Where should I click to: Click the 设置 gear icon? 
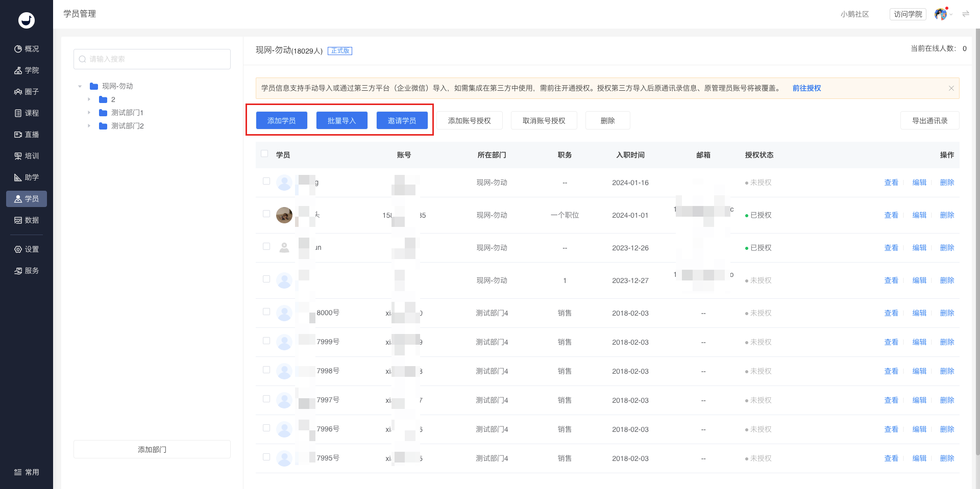[18, 249]
